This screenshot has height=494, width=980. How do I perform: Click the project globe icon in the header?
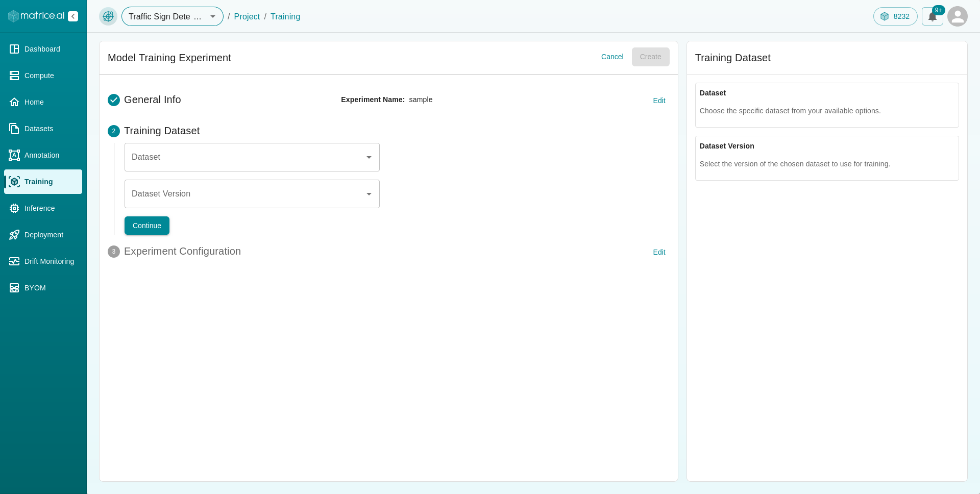click(108, 16)
